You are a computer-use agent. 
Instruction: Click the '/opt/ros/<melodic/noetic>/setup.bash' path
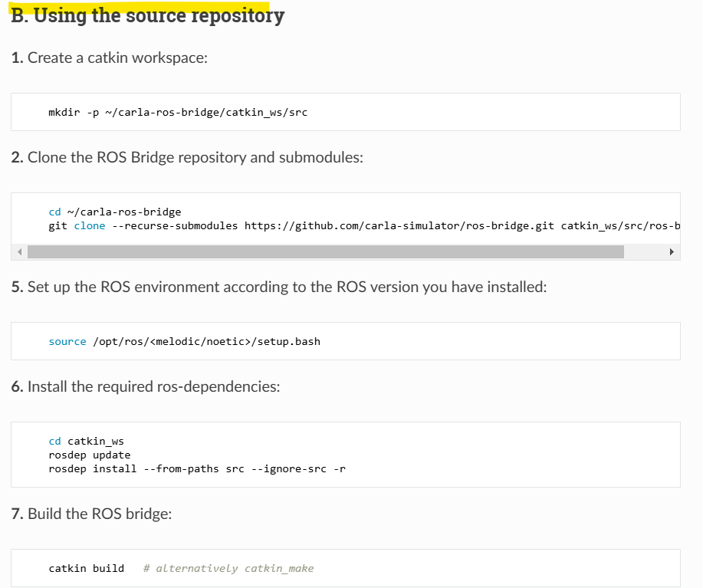click(x=206, y=341)
